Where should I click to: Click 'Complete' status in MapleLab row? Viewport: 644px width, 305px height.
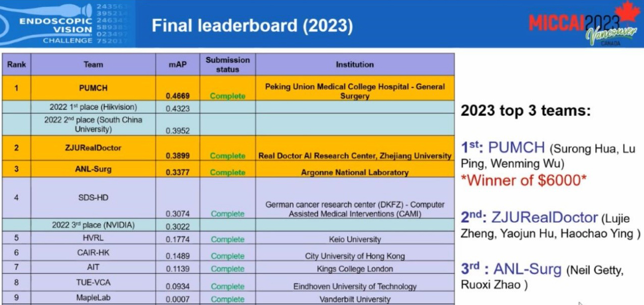click(x=227, y=299)
